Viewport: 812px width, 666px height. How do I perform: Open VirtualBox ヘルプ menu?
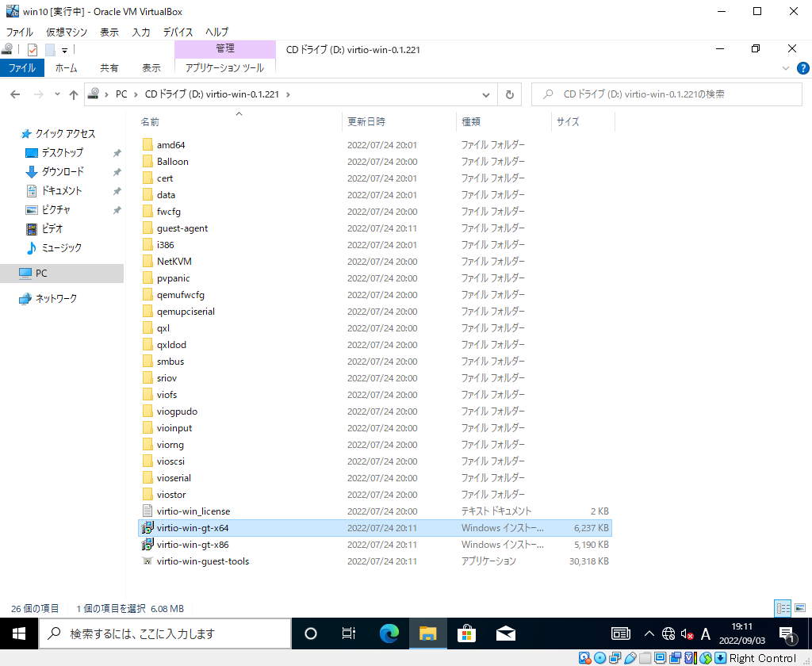(216, 32)
